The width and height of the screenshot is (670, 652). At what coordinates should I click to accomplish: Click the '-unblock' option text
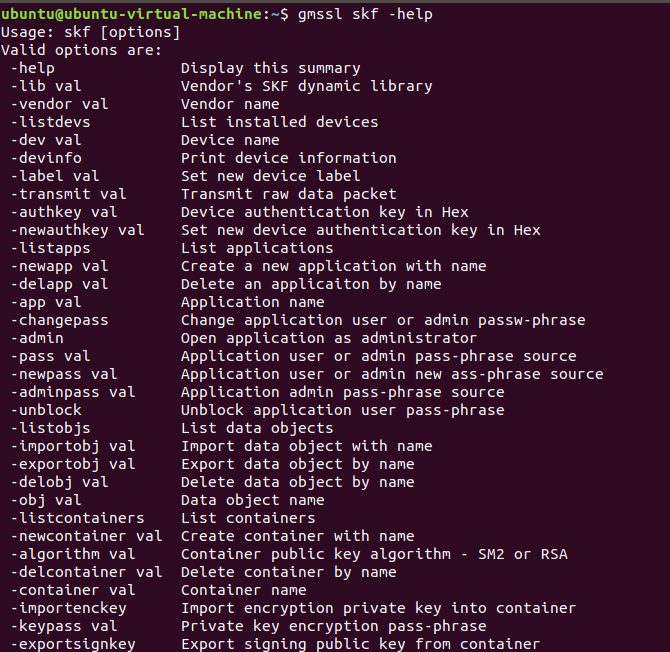[x=47, y=410]
